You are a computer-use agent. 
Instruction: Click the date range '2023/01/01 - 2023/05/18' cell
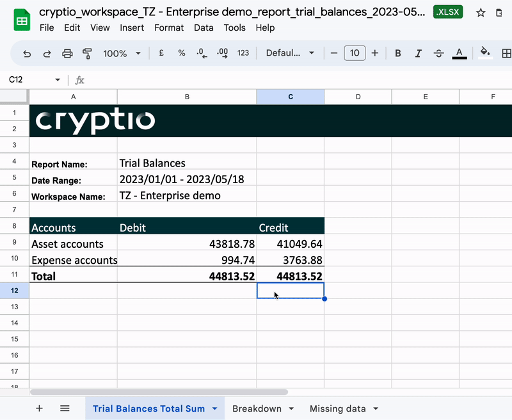click(187, 177)
